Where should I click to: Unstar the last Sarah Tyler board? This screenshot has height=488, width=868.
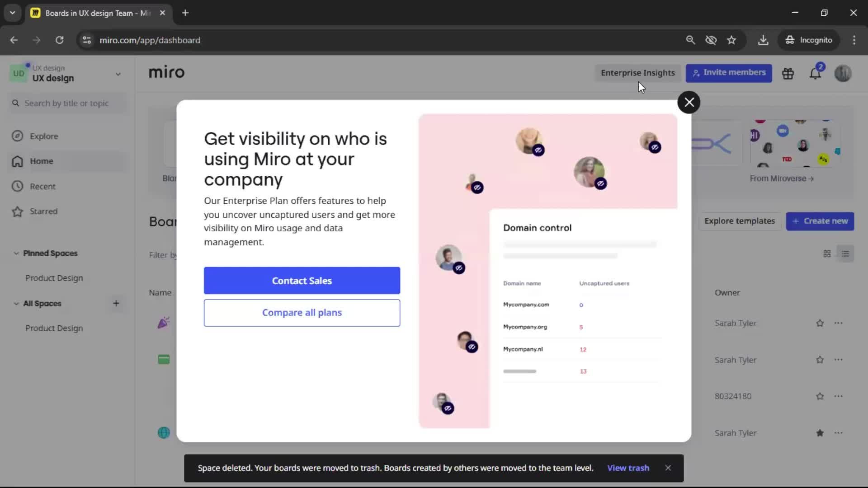(x=820, y=433)
